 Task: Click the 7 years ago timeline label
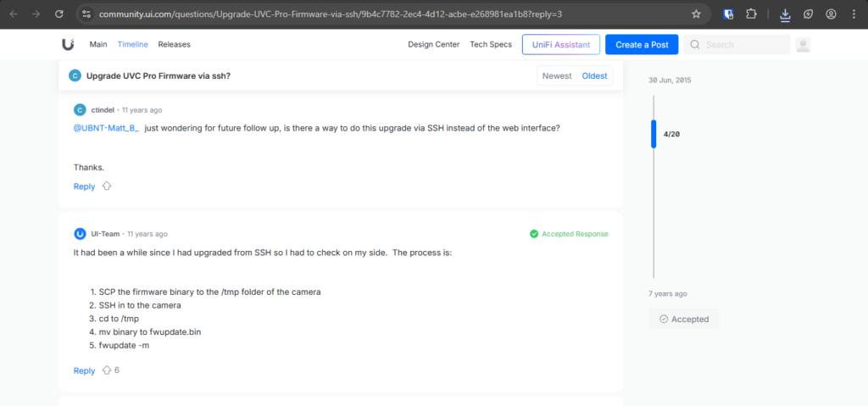(668, 293)
